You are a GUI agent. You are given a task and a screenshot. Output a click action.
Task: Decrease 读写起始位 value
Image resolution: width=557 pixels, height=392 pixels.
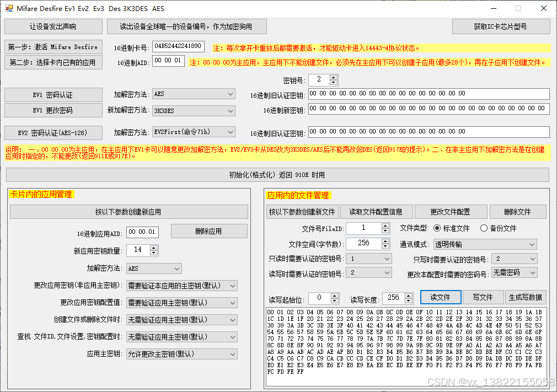[x=335, y=300]
